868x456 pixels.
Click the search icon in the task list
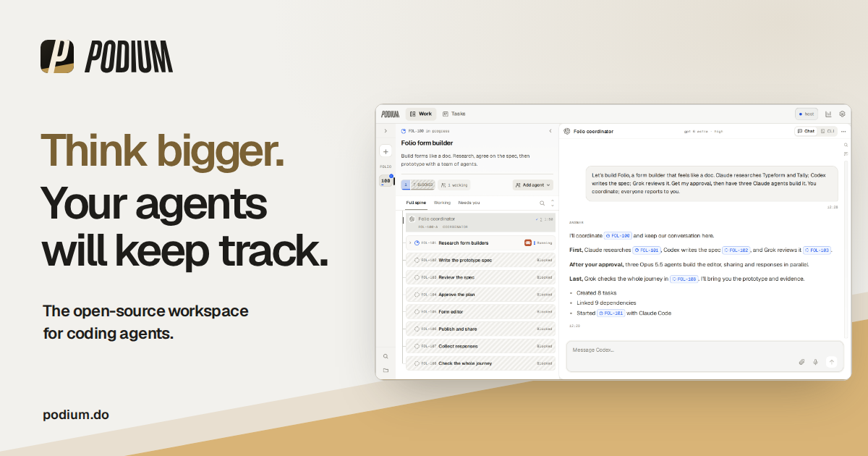click(x=542, y=203)
